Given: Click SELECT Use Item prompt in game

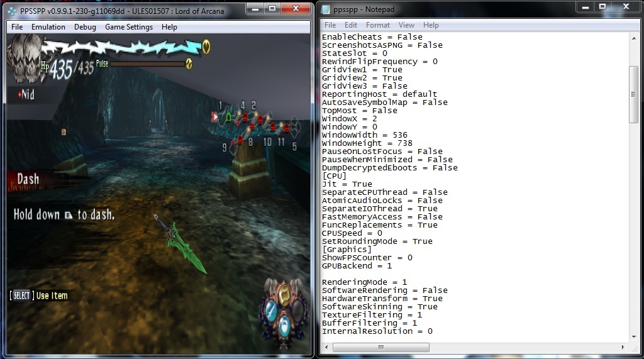Looking at the screenshot, I should 38,295.
